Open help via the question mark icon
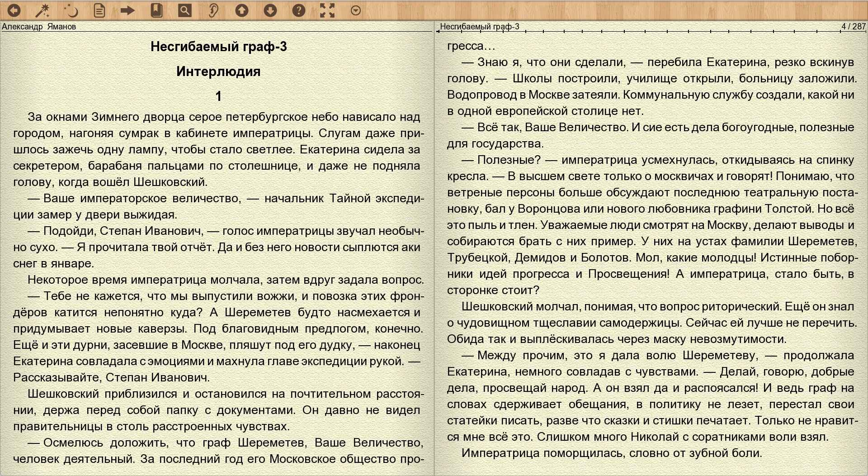868x476 pixels. 299,10
